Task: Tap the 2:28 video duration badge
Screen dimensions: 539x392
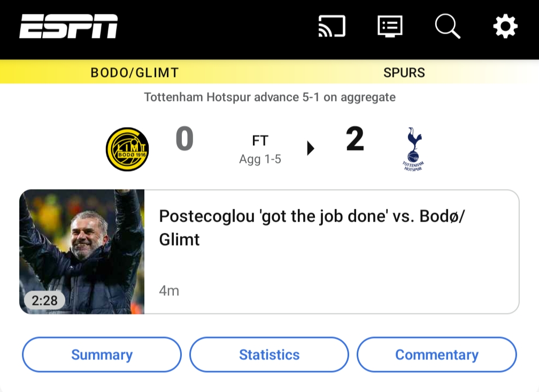Action: (x=44, y=301)
